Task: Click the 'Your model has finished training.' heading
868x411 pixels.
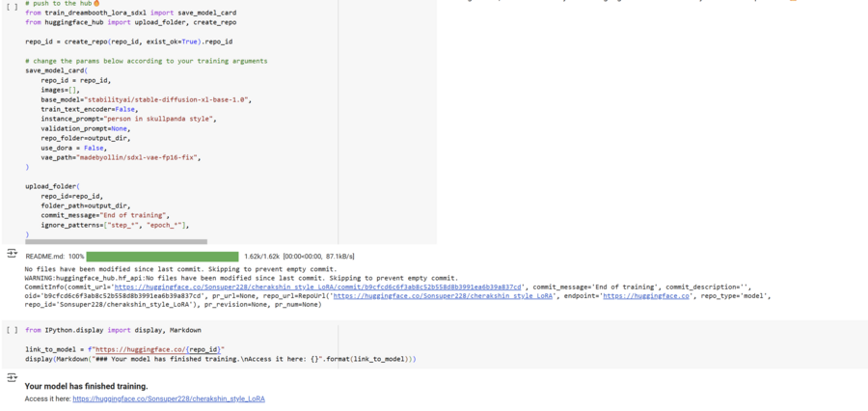Action: click(87, 387)
